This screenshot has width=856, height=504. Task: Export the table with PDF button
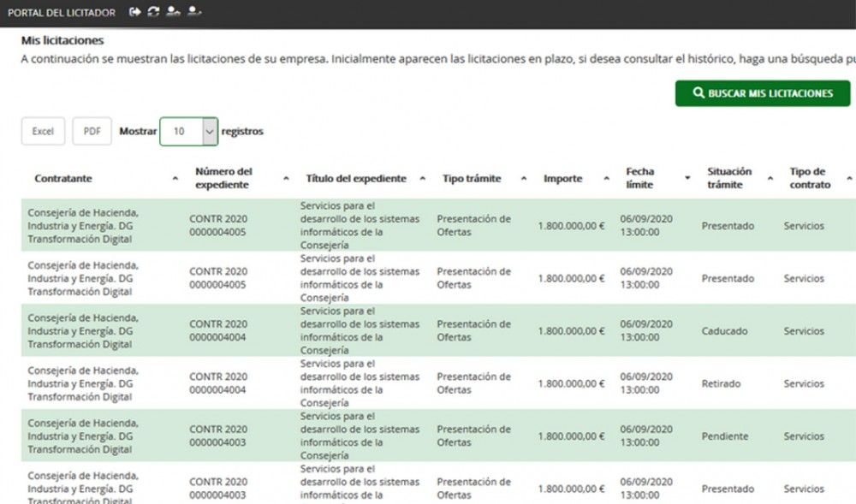point(92,132)
